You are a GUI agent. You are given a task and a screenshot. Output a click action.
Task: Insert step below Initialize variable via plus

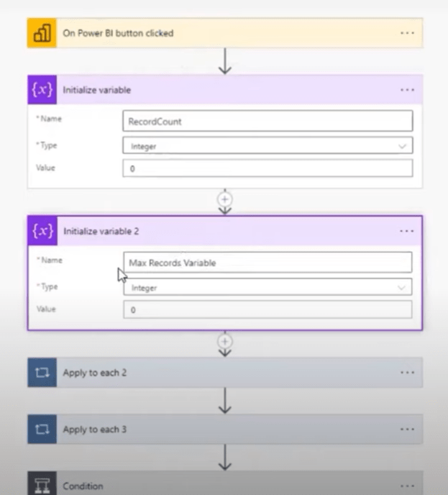pyautogui.click(x=224, y=199)
